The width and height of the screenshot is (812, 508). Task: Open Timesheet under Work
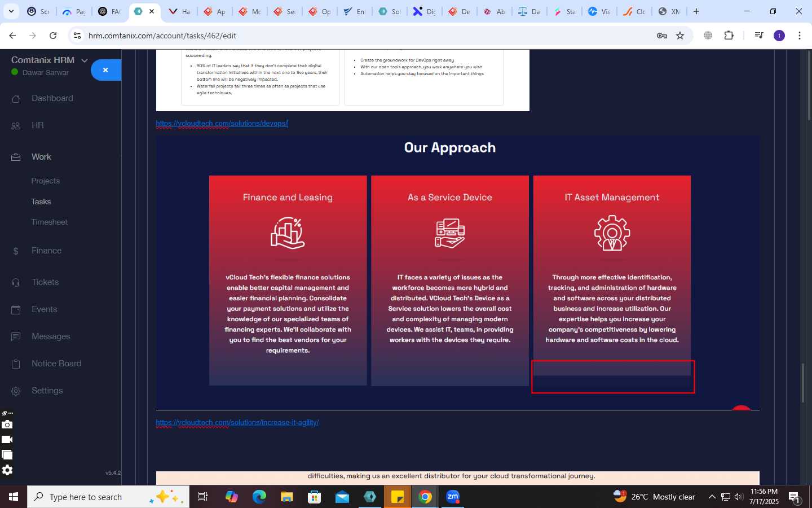click(50, 222)
